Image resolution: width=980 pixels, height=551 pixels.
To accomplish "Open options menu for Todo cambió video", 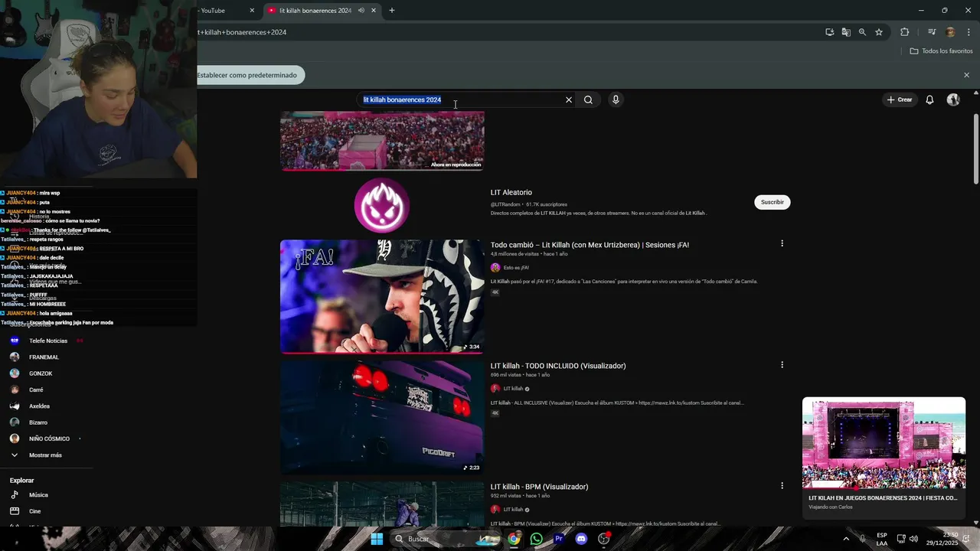I will pyautogui.click(x=782, y=243).
